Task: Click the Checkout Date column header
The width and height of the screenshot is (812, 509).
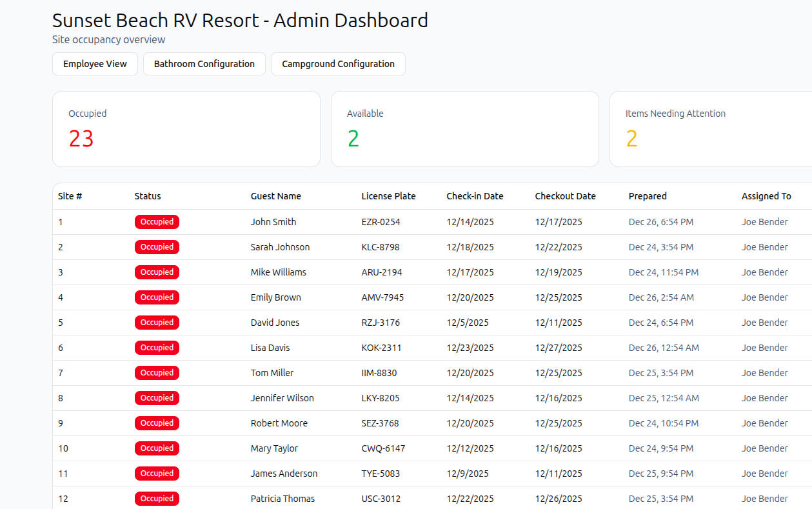Action: coord(565,196)
